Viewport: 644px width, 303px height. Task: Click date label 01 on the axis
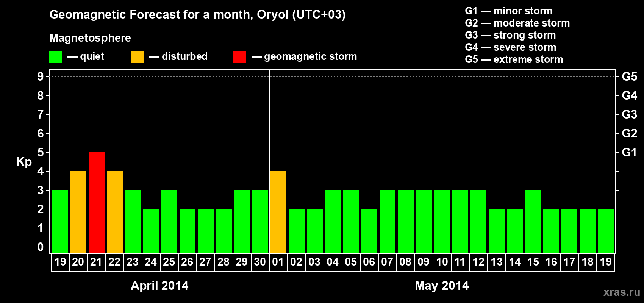(278, 262)
